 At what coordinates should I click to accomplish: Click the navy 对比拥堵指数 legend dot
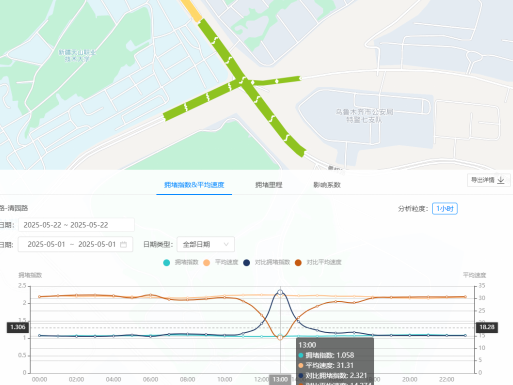[247, 263]
